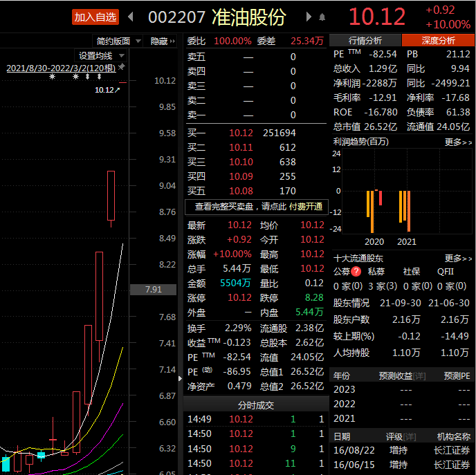Click the 7.91 price marker on the axis

[154, 290]
